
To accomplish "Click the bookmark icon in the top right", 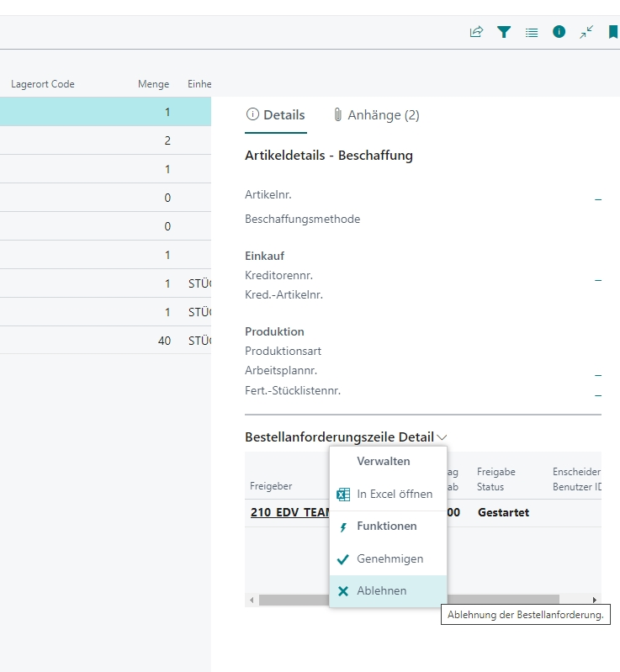I will pos(613,32).
